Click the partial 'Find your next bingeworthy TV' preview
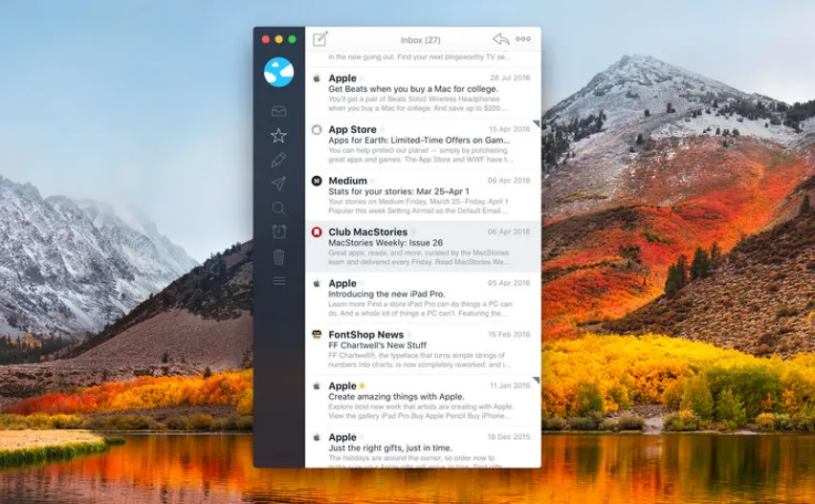The height and width of the screenshot is (504, 815). point(421,57)
